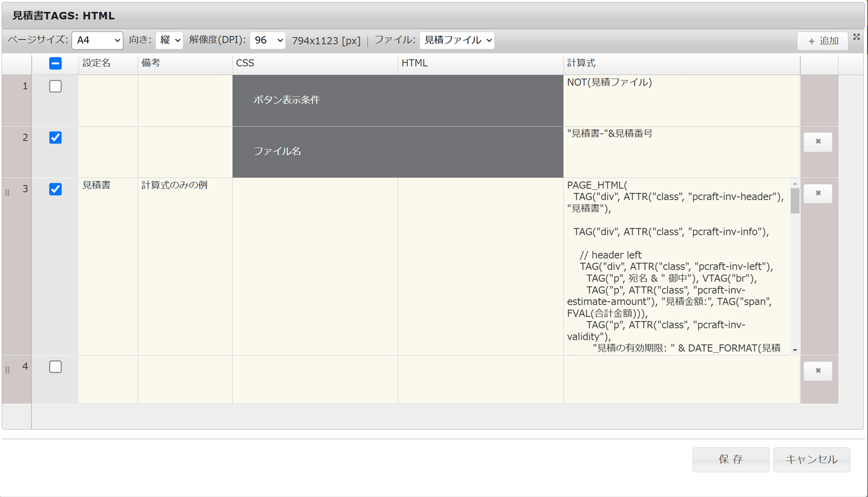This screenshot has height=497, width=868.
Task: Click the fullscreen expand icon
Action: click(x=856, y=37)
